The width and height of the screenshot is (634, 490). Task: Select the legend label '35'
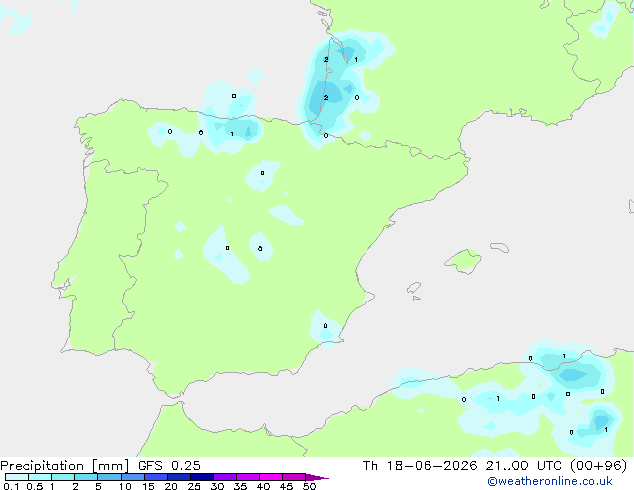click(240, 486)
